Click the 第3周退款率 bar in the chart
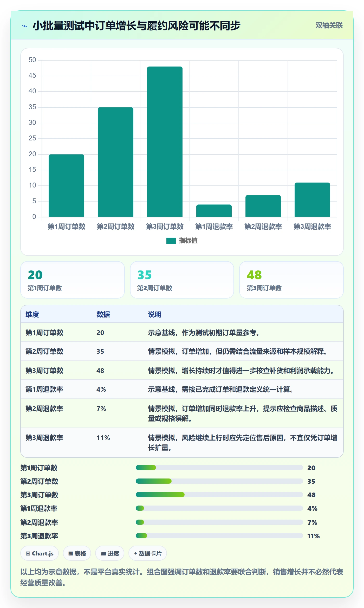Screen dimensions: 364x608 pyautogui.click(x=312, y=200)
